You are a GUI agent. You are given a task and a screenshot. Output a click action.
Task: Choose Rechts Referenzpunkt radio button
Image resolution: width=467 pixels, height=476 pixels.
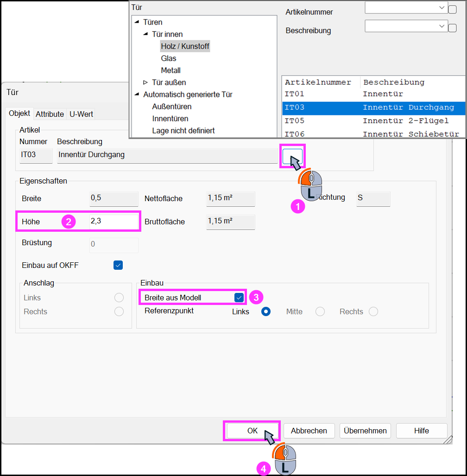point(373,311)
